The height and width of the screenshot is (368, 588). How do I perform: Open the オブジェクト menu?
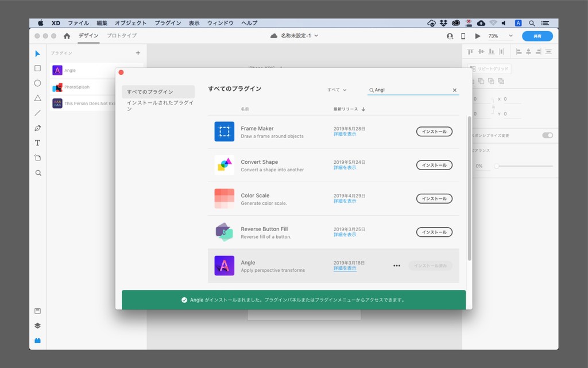130,23
